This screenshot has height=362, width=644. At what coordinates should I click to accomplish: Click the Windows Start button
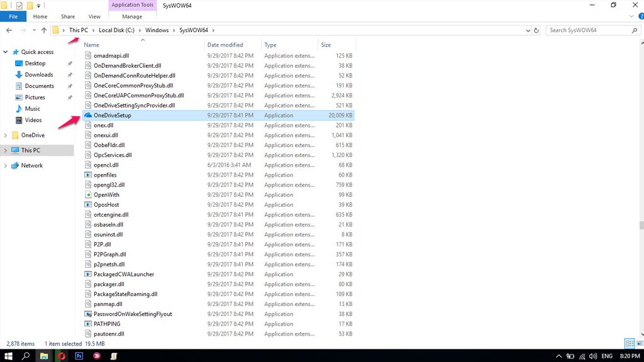point(8,356)
